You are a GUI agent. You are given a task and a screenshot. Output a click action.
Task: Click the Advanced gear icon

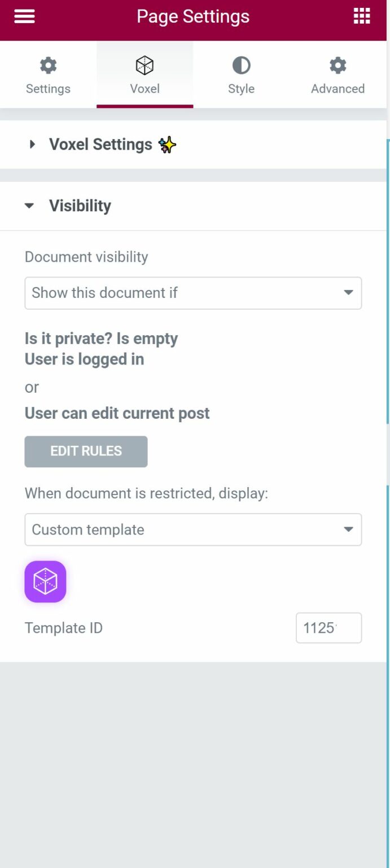coord(337,66)
